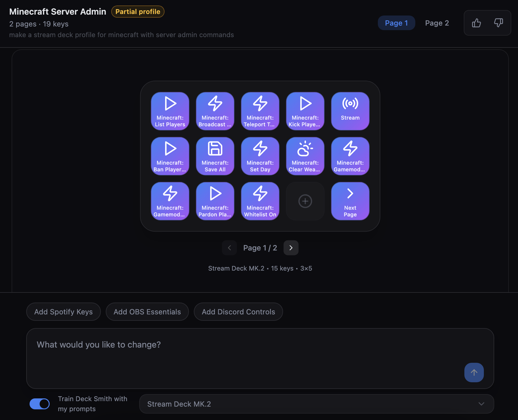Image resolution: width=518 pixels, height=420 pixels.
Task: Give the profile a thumbs up
Action: point(476,23)
